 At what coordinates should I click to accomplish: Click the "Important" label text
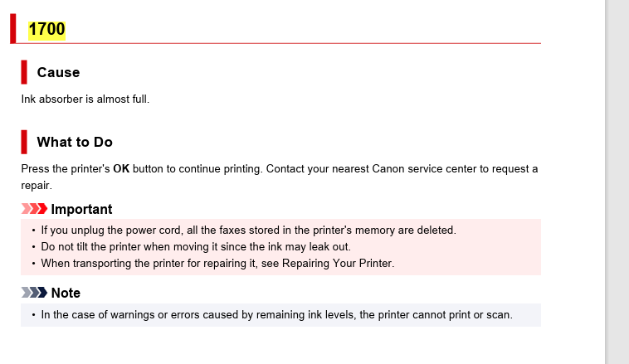[81, 209]
